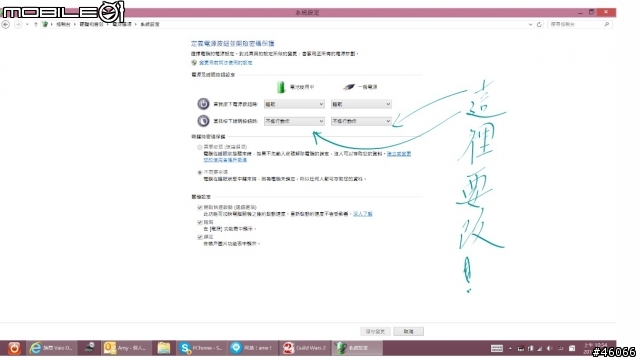This screenshot has height=360, width=640.
Task: Toggle the fast startup checkbox
Action: [x=200, y=208]
